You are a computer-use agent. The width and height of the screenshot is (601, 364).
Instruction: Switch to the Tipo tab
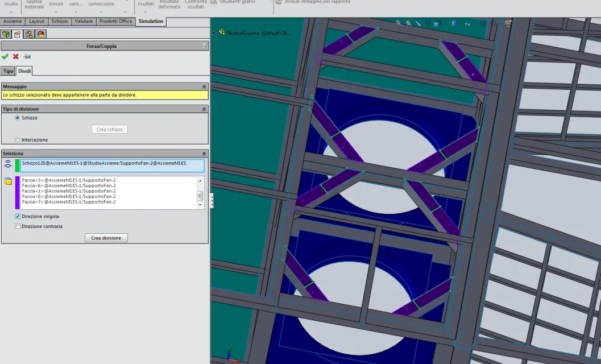pyautogui.click(x=8, y=71)
